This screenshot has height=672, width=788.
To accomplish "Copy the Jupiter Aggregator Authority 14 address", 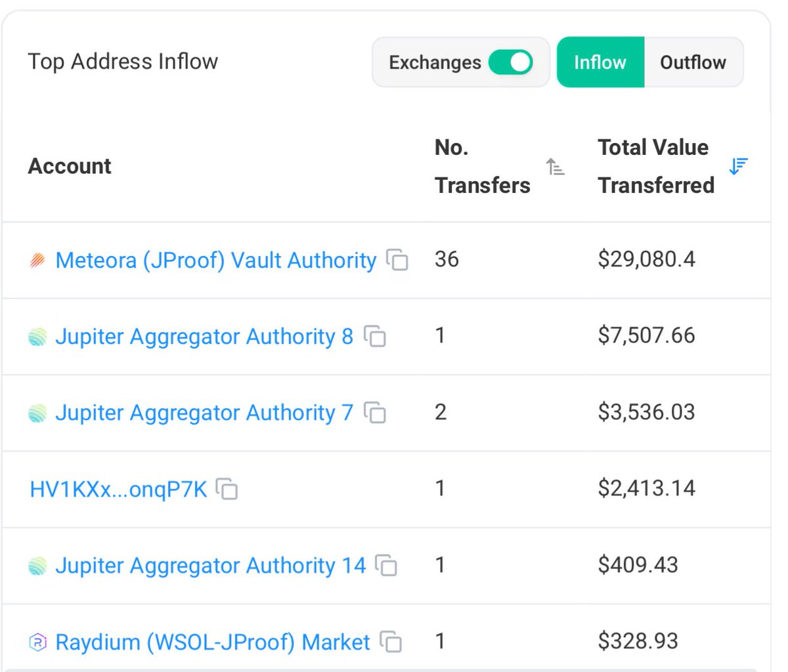I will [x=387, y=565].
